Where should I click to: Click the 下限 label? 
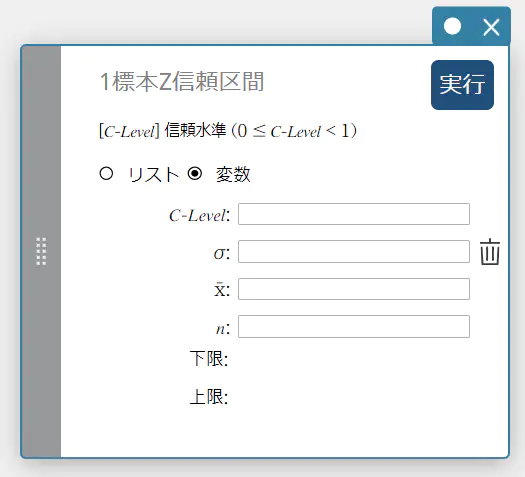209,359
